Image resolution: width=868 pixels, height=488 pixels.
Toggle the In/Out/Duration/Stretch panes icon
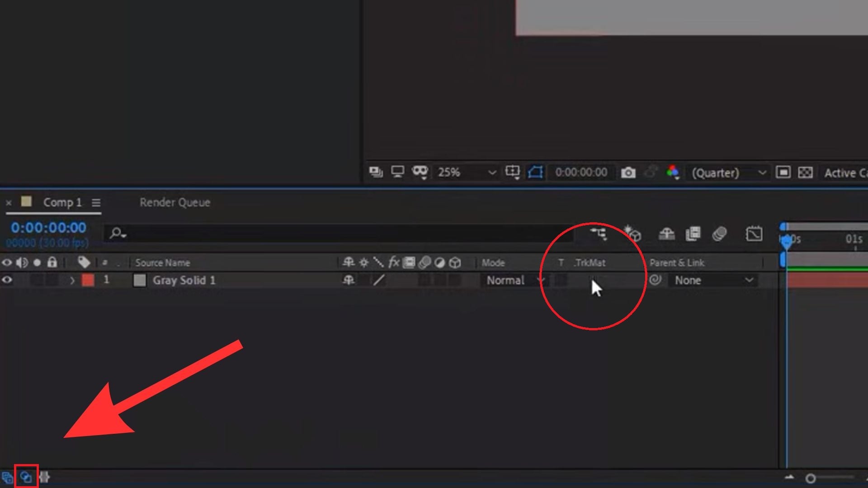pos(44,477)
